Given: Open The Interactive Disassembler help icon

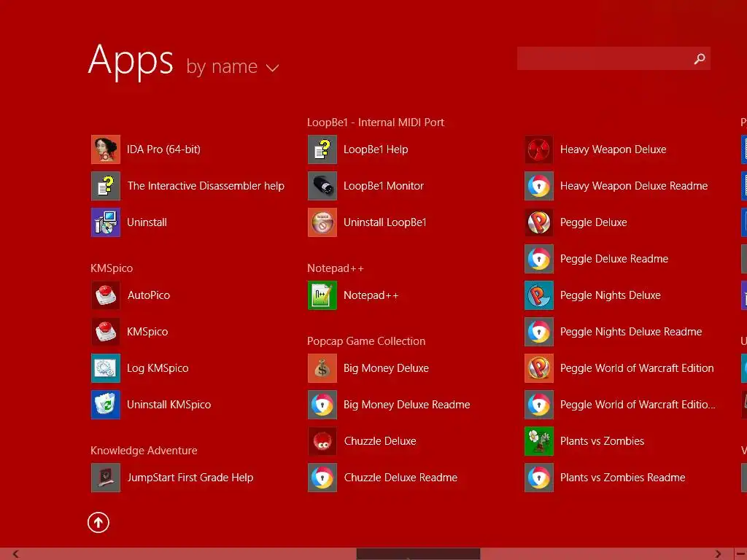Looking at the screenshot, I should tap(106, 186).
